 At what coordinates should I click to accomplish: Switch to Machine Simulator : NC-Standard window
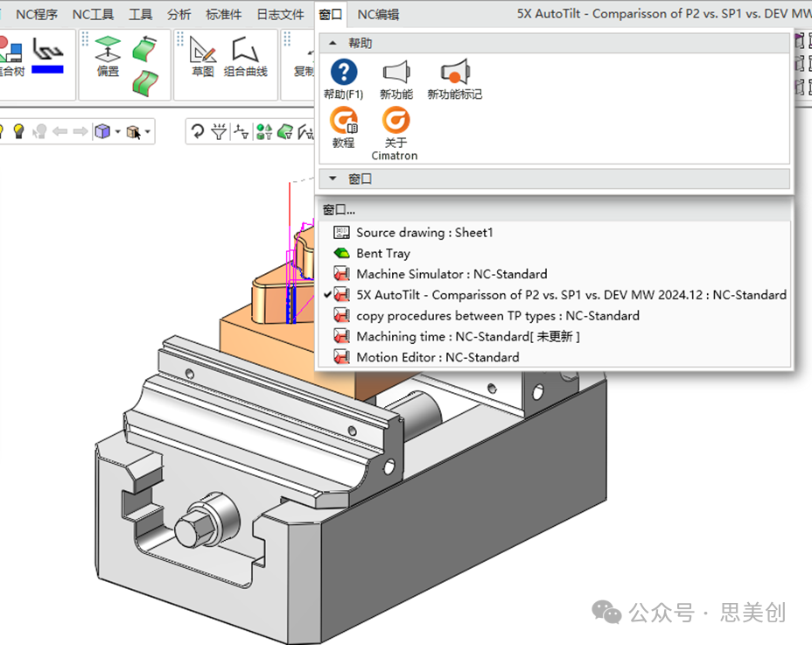point(554,274)
